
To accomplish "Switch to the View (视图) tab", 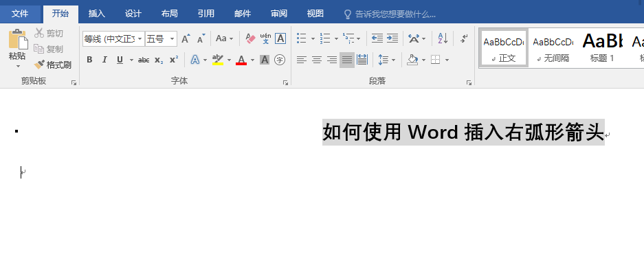I will [x=315, y=14].
